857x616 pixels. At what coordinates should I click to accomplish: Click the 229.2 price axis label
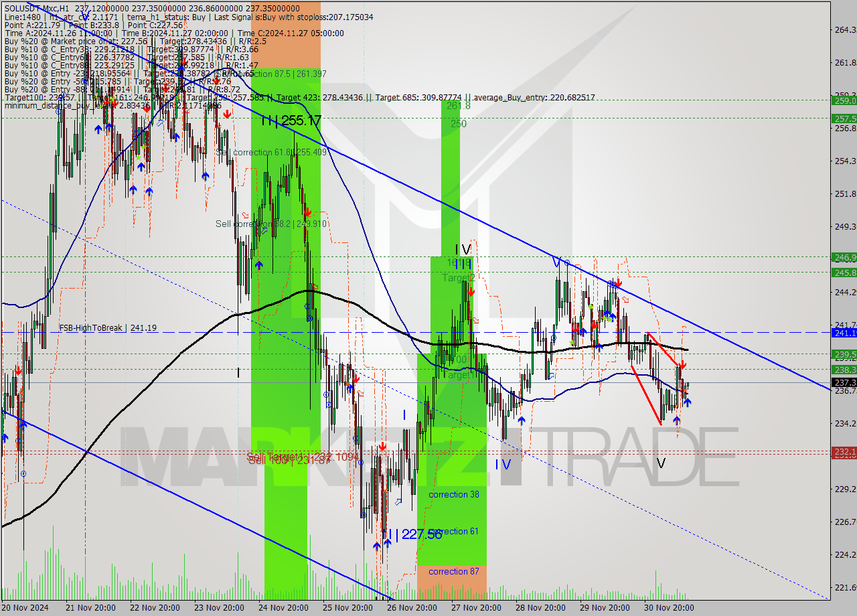click(845, 489)
